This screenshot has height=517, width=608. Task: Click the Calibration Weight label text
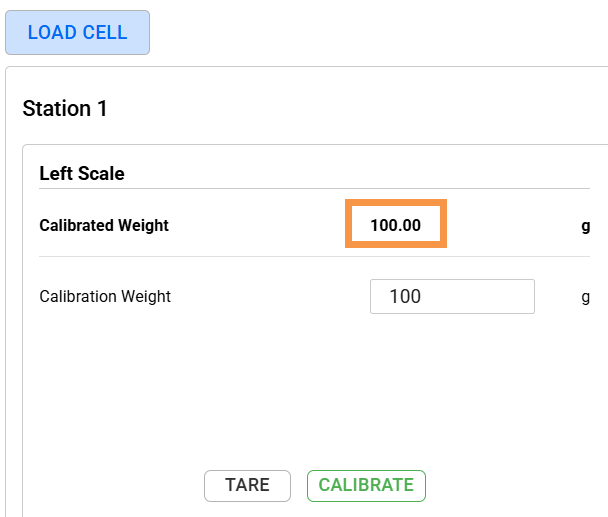105,297
